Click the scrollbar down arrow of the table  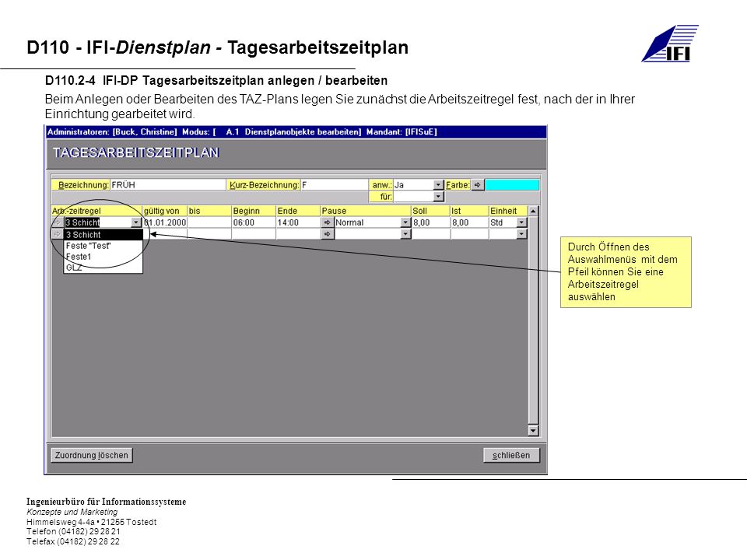pyautogui.click(x=533, y=430)
